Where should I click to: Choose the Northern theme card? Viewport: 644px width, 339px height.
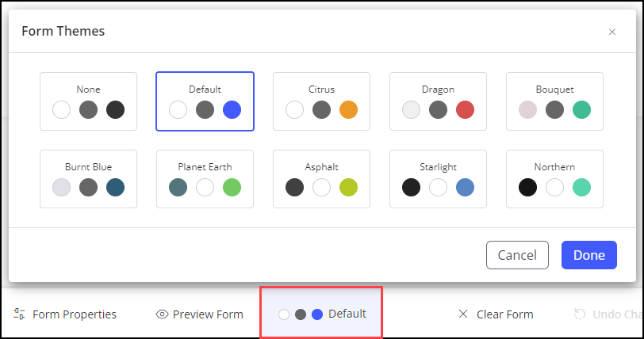point(554,179)
